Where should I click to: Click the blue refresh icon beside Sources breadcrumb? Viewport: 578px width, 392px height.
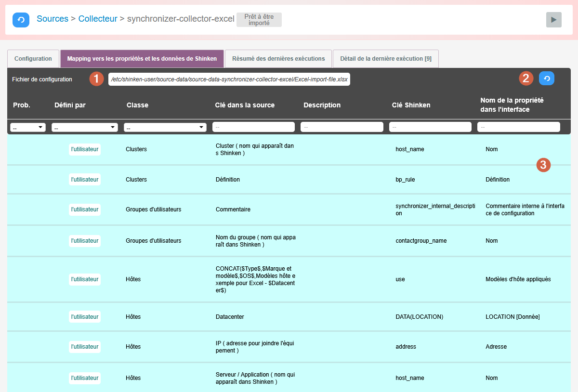pyautogui.click(x=21, y=20)
